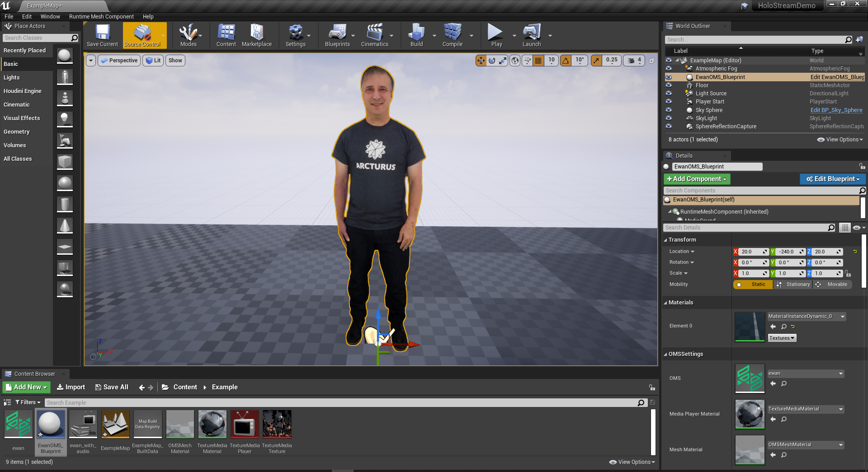Open the File menu
Image resolution: width=868 pixels, height=472 pixels.
(9, 17)
